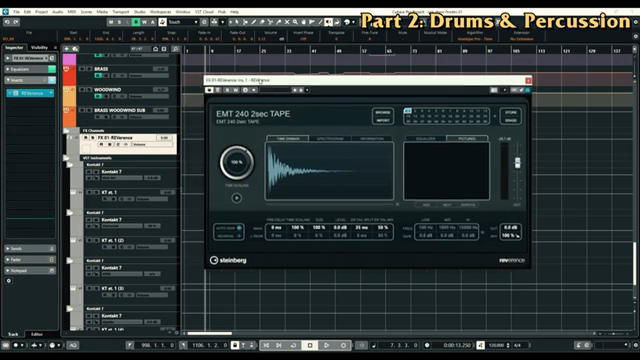640x360 pixels.
Task: Select the Split scissors tool
Action: [270, 22]
